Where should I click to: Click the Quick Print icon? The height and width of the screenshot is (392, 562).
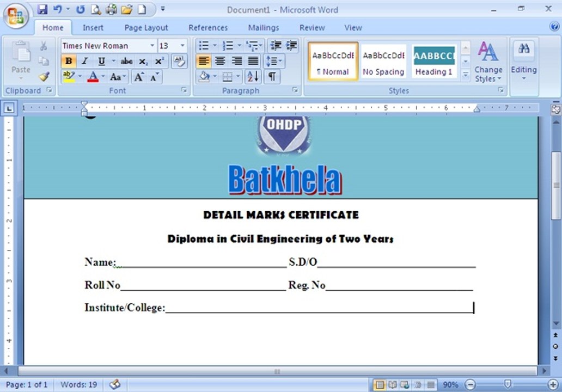coord(111,10)
